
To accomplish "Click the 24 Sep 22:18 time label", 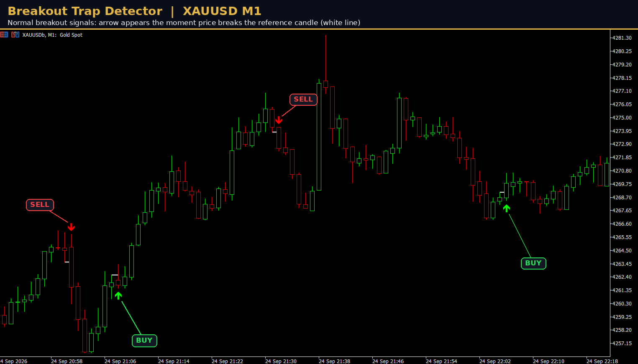I will pyautogui.click(x=602, y=361).
